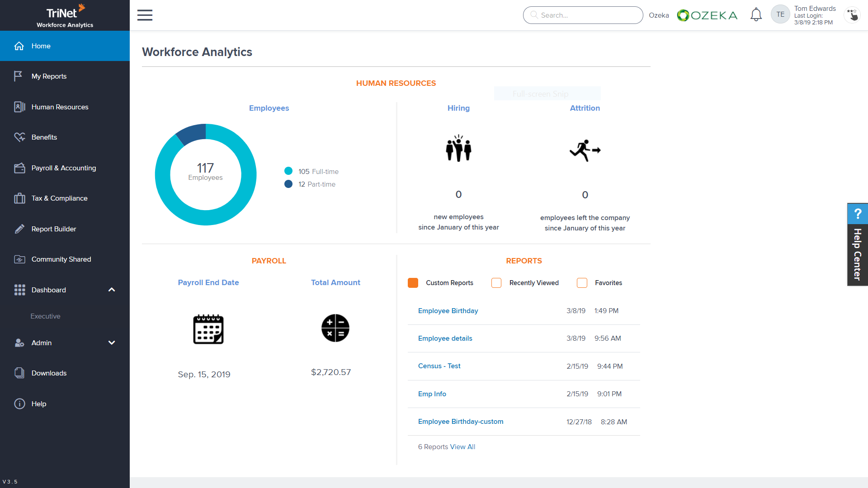This screenshot has width=868, height=488.
Task: Open the Employee Birthday report link
Action: pyautogui.click(x=448, y=311)
